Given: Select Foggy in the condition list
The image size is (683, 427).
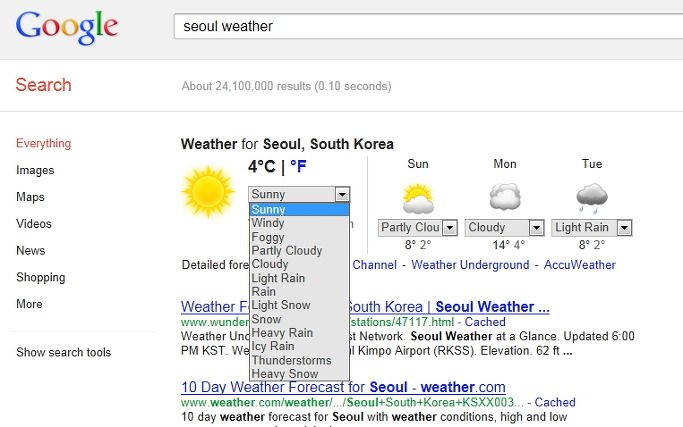Looking at the screenshot, I should point(299,237).
